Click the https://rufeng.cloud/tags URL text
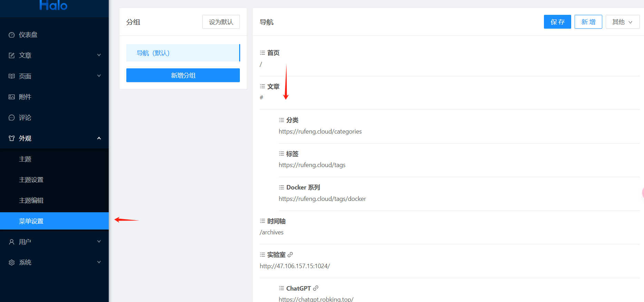The image size is (644, 302). coord(312,165)
